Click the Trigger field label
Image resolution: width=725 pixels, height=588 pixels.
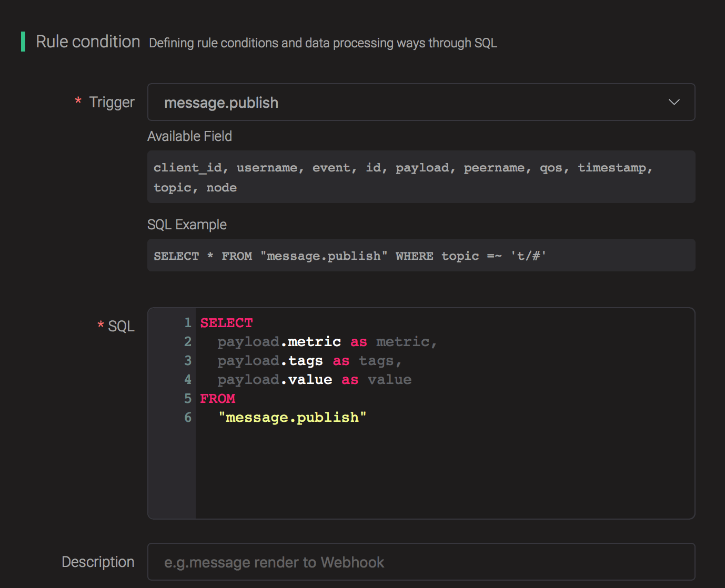point(112,102)
